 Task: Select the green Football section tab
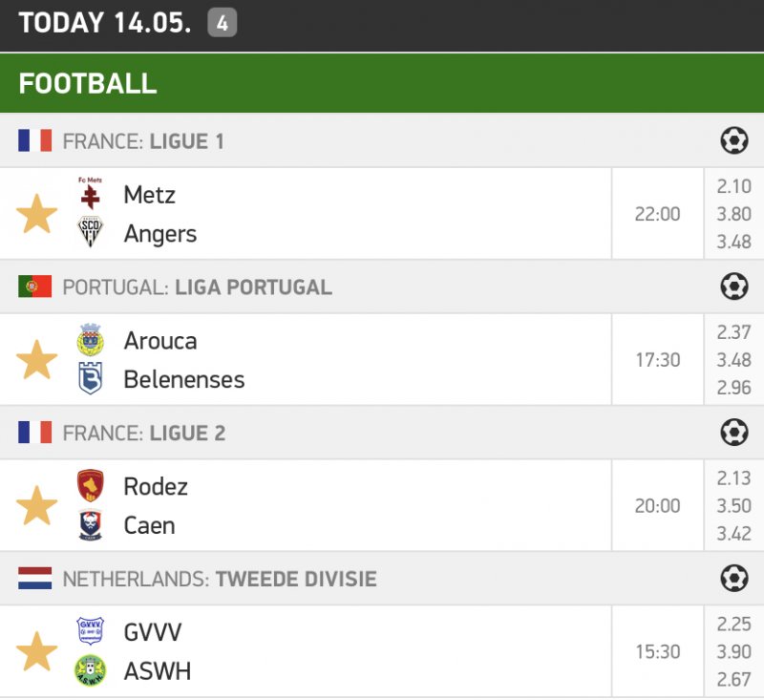88,83
